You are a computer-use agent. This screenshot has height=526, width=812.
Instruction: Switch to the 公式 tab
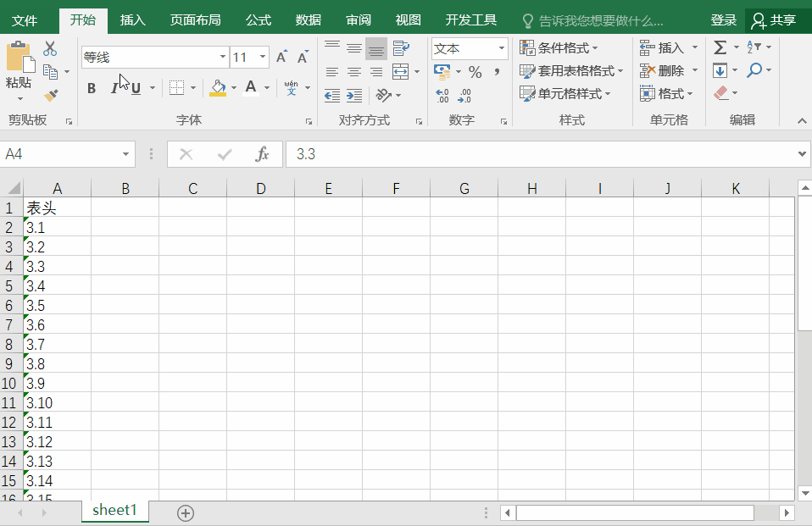point(258,20)
